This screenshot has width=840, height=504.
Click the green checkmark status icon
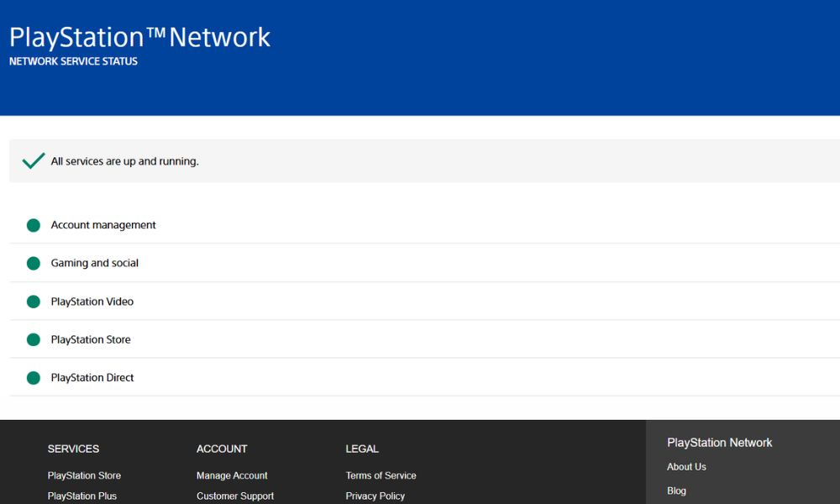[33, 160]
